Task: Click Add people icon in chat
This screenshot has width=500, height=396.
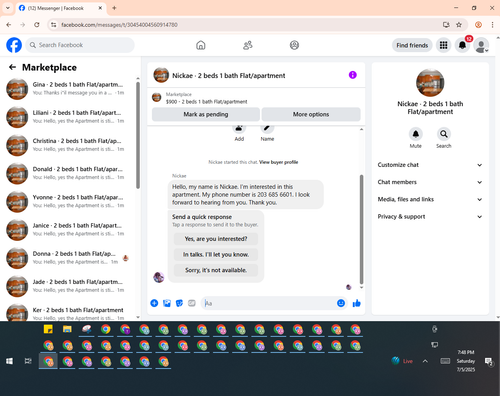Action: 239,128
